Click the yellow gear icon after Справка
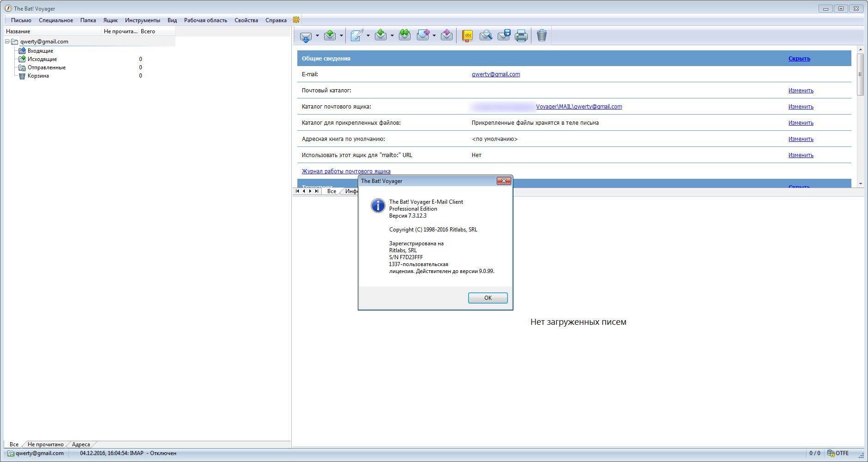 pyautogui.click(x=296, y=20)
